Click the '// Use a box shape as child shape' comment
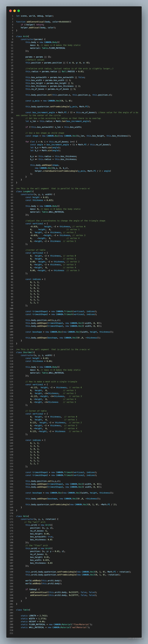Viewport: 148px width, 644px height. 45,133
